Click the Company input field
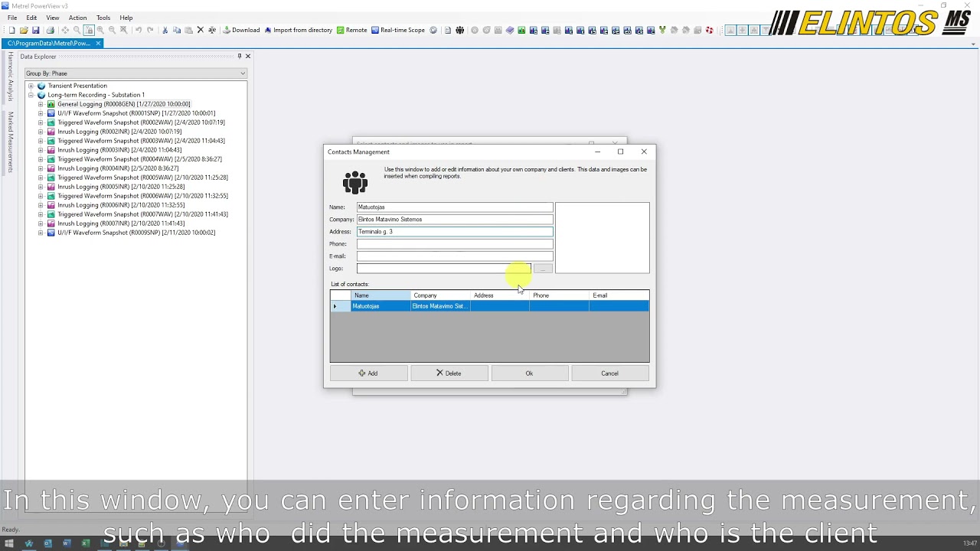Image resolution: width=980 pixels, height=551 pixels. point(454,220)
